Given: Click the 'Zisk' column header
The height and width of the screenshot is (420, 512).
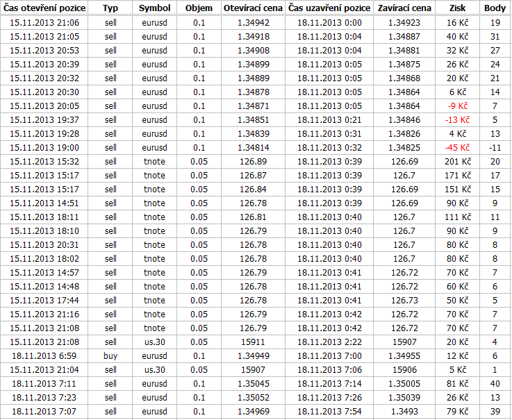Looking at the screenshot, I should (x=457, y=8).
